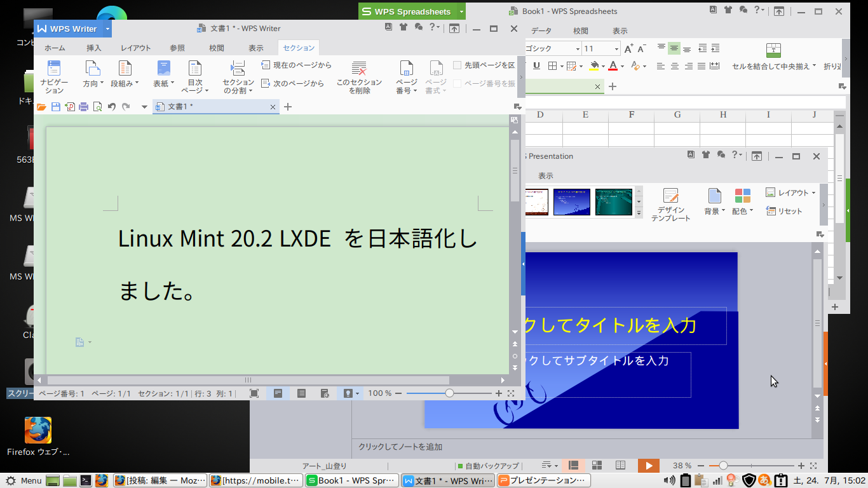The height and width of the screenshot is (488, 868).
Task: Open the Navigation pane in WPS Writer
Action: click(x=54, y=77)
